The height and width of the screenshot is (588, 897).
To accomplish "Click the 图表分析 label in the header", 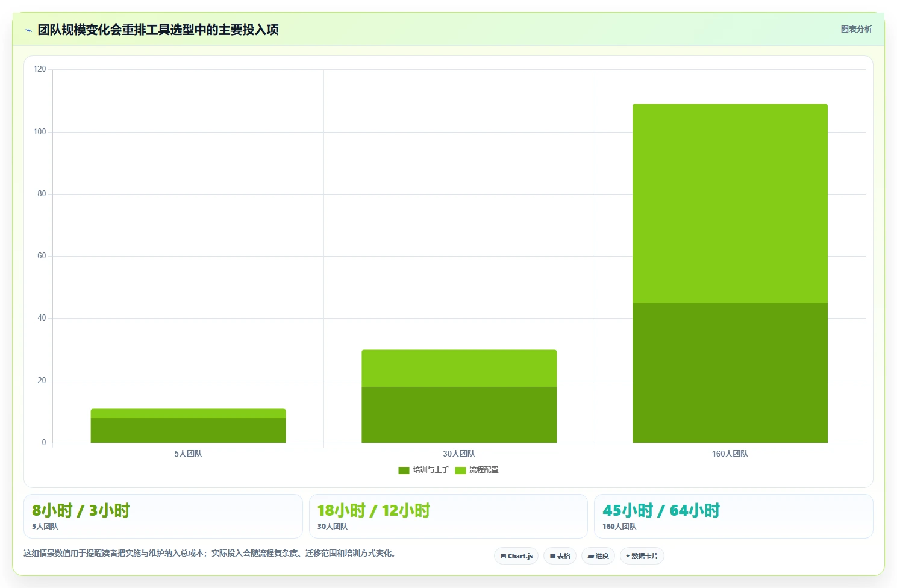I will [856, 29].
